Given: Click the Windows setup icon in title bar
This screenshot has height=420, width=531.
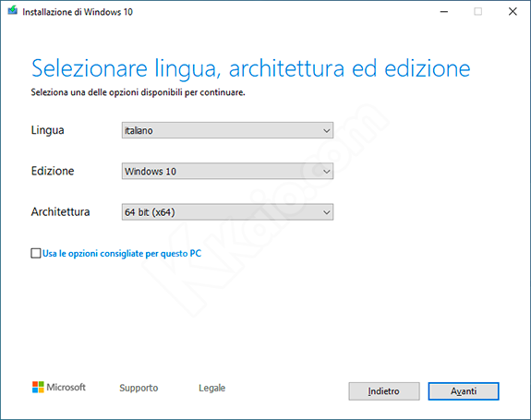Looking at the screenshot, I should (13, 11).
